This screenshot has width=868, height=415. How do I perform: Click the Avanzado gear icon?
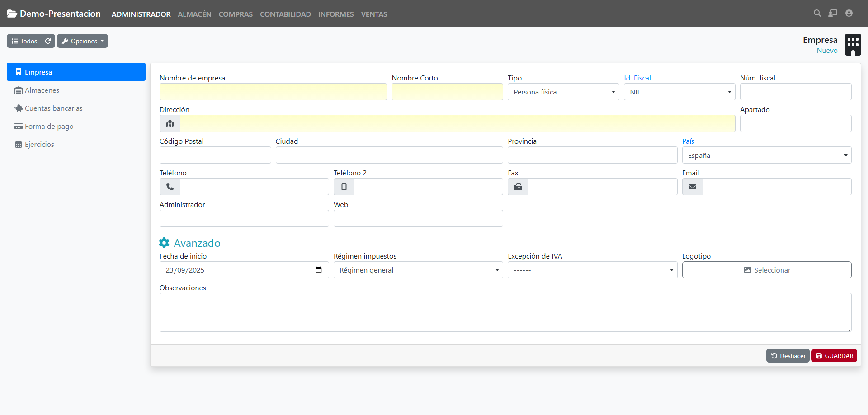164,243
